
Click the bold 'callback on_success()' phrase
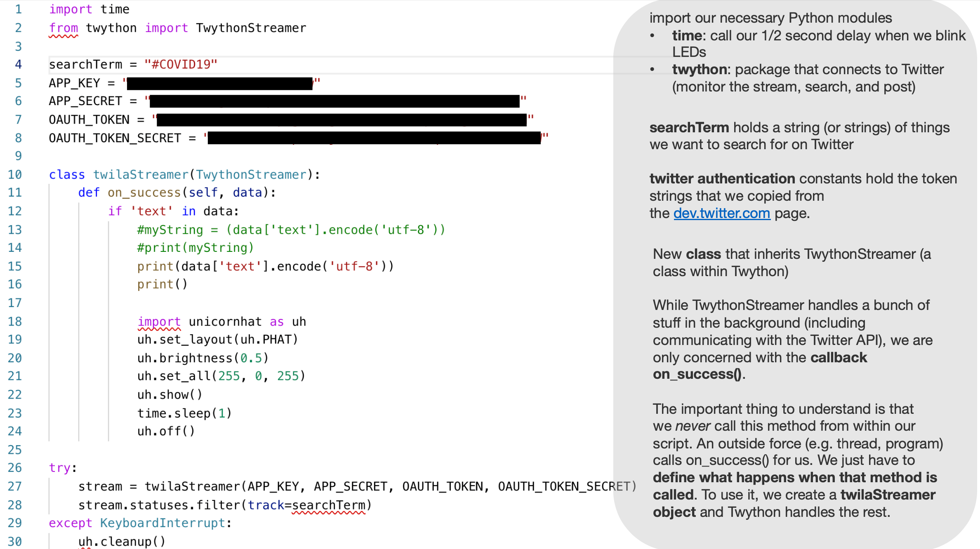coord(760,366)
